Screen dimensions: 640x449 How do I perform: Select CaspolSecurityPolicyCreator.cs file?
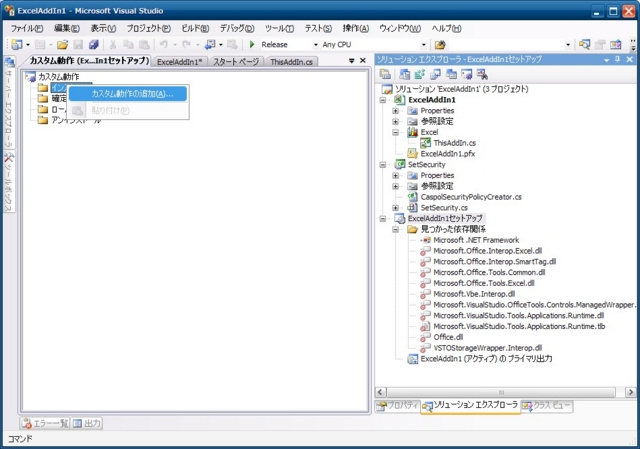(x=471, y=197)
